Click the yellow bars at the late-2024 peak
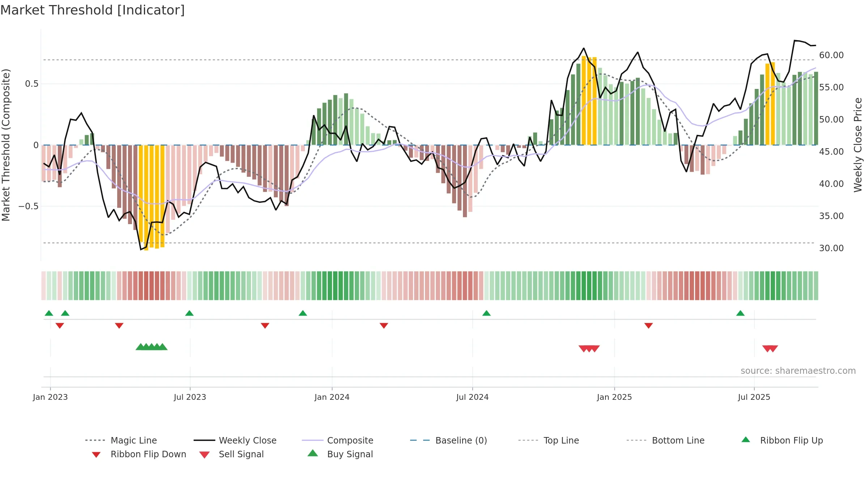 point(589,101)
